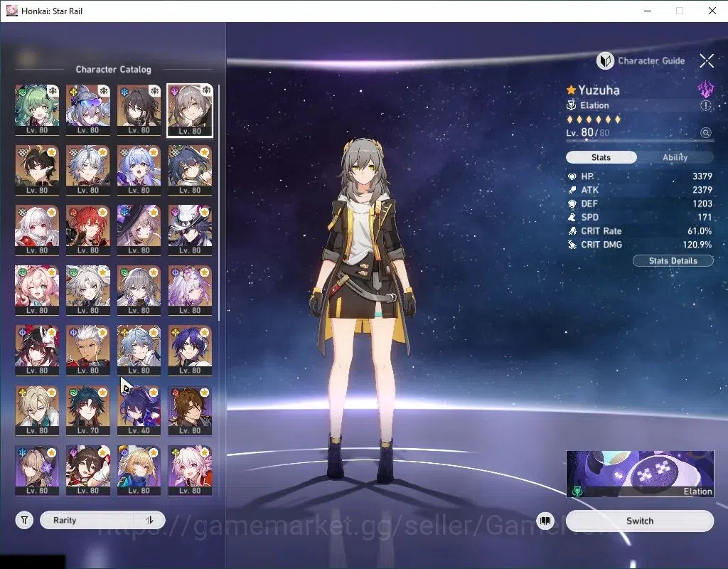Select the Lv. 40 character portrait
Screen dimensions: 728x569
pyautogui.click(x=139, y=410)
